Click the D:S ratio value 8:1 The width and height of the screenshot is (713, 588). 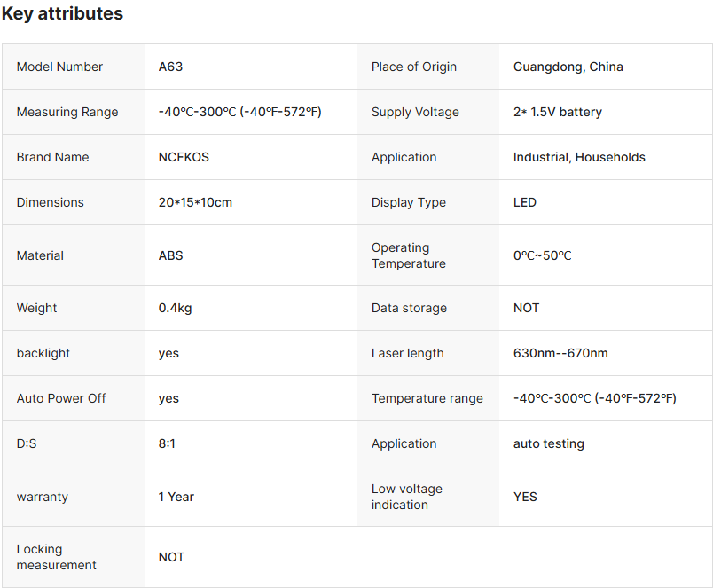pos(167,443)
